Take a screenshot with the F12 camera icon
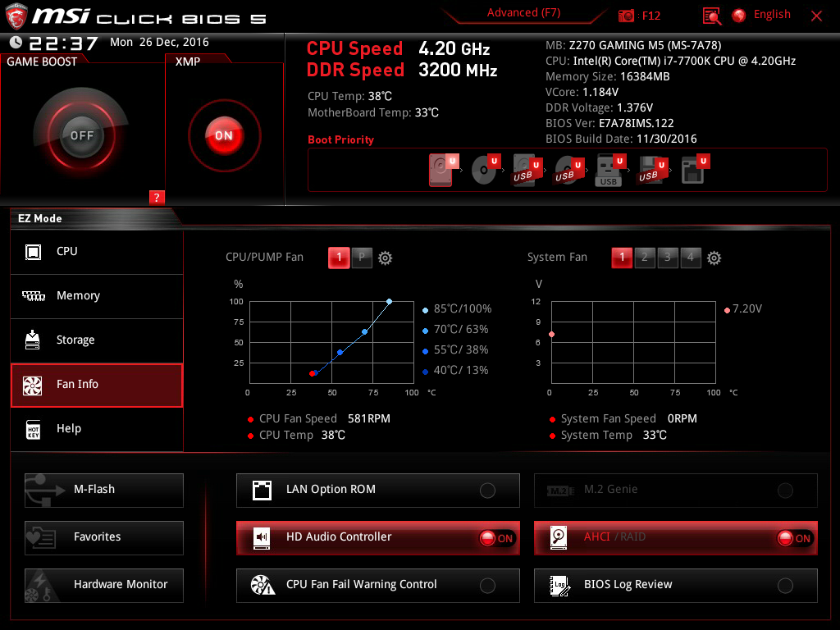Viewport: 840px width, 630px height. 626,16
